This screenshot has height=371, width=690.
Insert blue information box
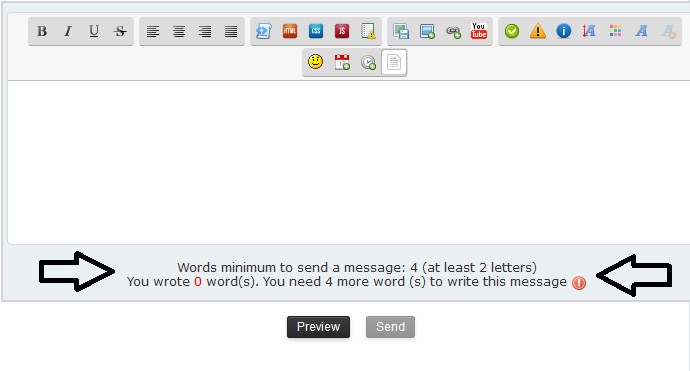(x=564, y=31)
